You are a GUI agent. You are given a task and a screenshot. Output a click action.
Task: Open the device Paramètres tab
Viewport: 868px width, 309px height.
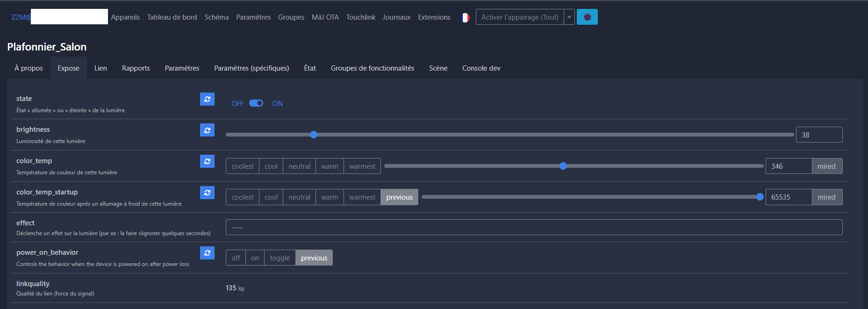click(x=182, y=68)
